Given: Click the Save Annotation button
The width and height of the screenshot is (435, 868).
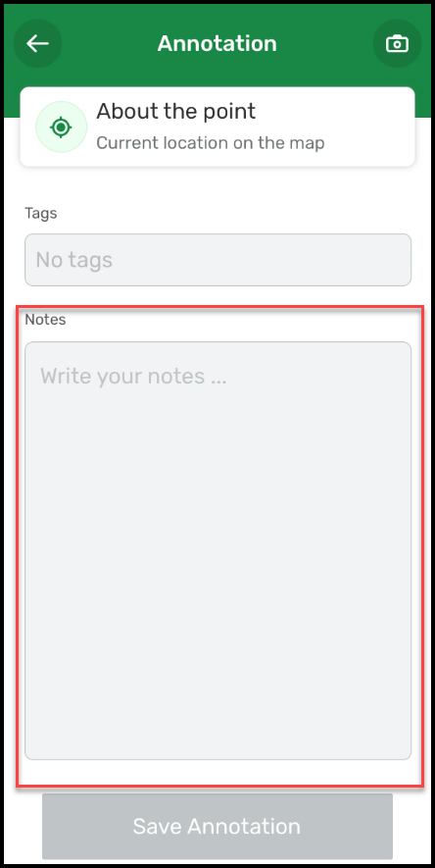Looking at the screenshot, I should point(217,826).
